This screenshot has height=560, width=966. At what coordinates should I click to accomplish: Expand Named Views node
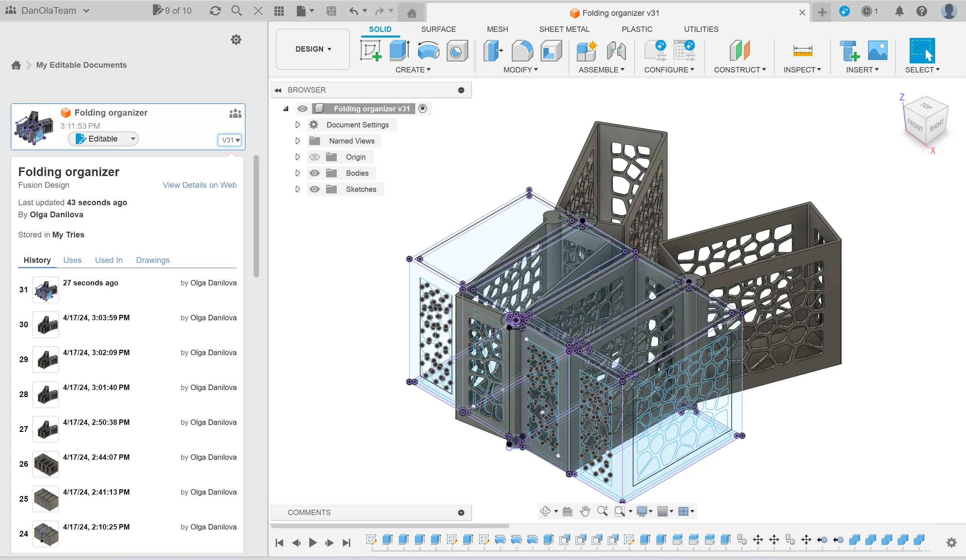coord(298,141)
